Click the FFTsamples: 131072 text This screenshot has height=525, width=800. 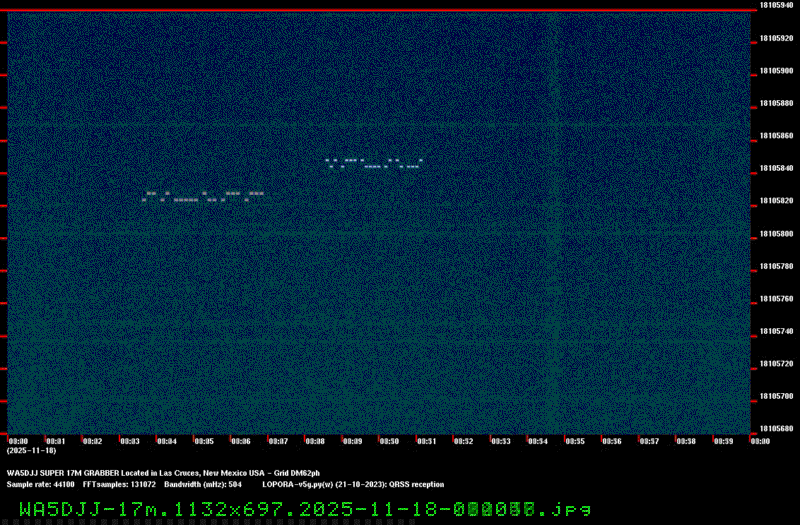coord(119,485)
